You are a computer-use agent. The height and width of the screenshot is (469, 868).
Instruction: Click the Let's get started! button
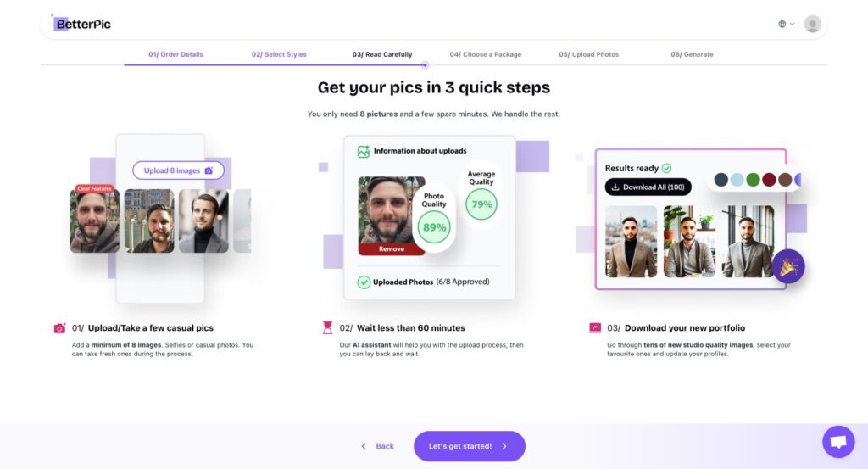470,446
